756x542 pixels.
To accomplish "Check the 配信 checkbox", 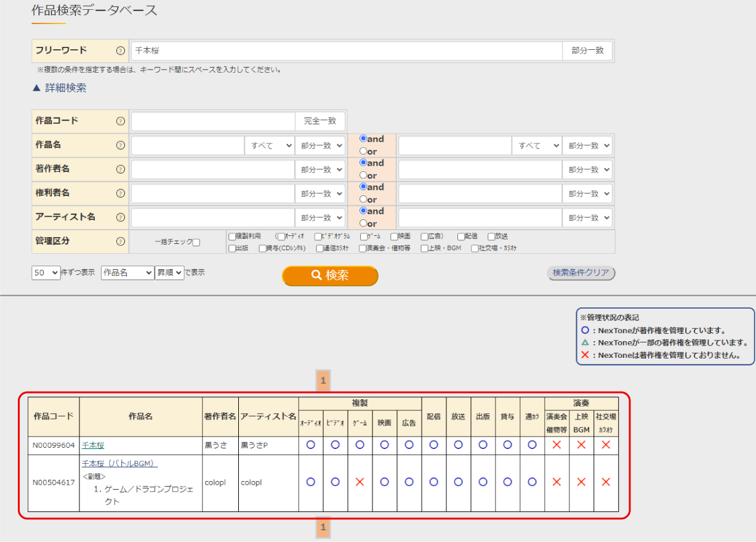I will (x=460, y=236).
